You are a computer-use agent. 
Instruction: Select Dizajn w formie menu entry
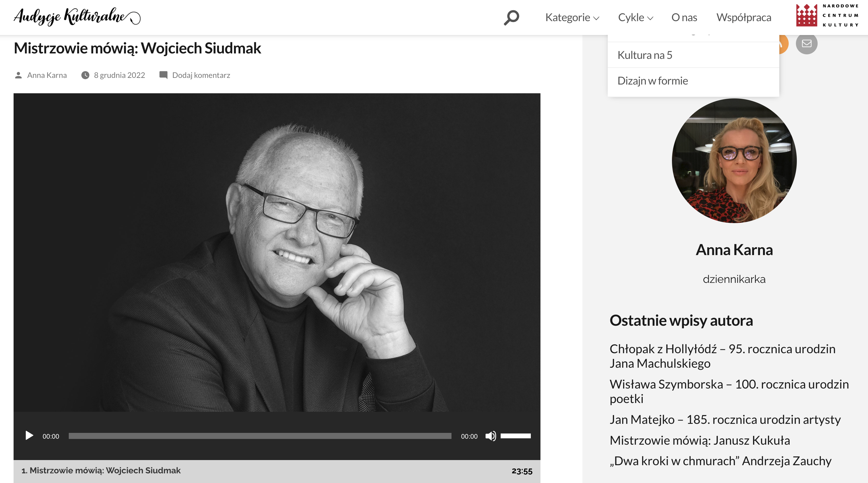[x=693, y=81]
